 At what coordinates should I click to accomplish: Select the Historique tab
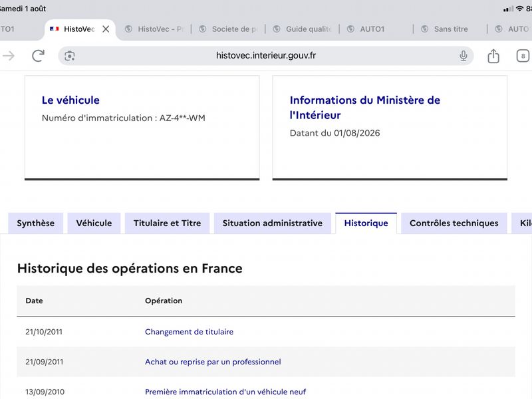point(366,223)
